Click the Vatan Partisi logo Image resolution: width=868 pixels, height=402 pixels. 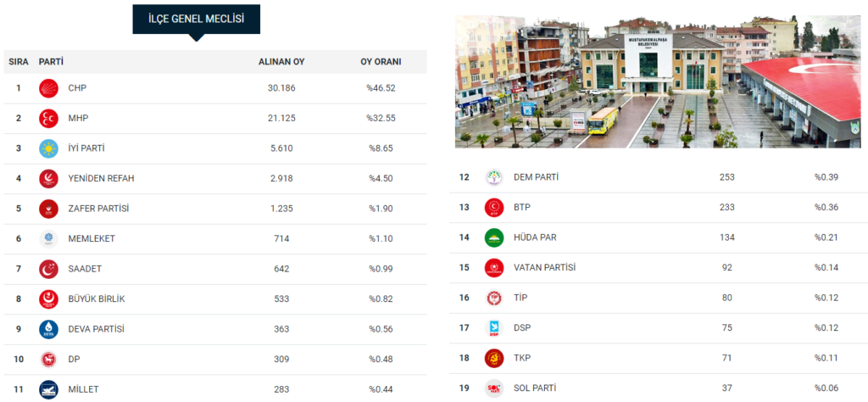(x=493, y=268)
